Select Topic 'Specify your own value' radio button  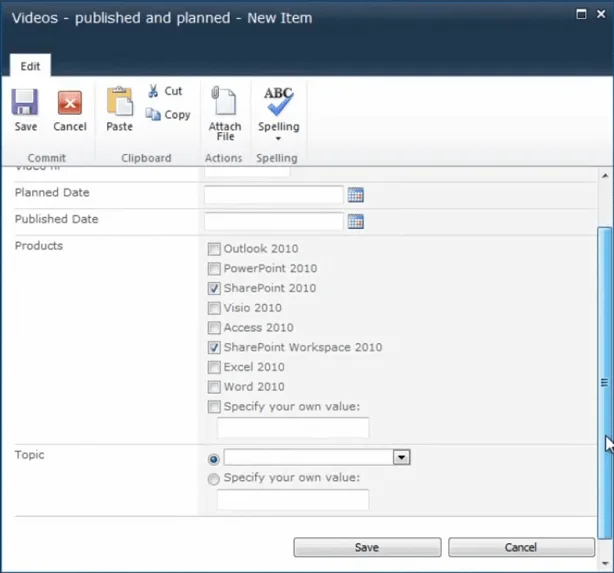tap(214, 479)
